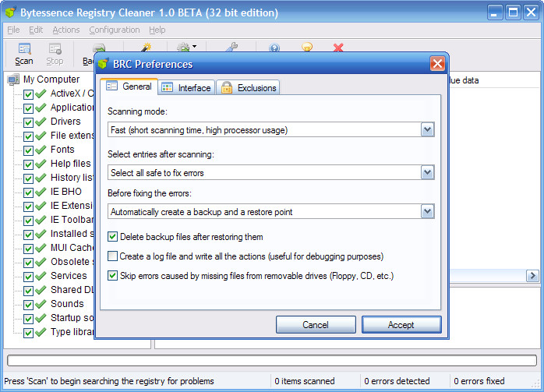
Task: Open the gear settings toolbar icon
Action: click(183, 48)
